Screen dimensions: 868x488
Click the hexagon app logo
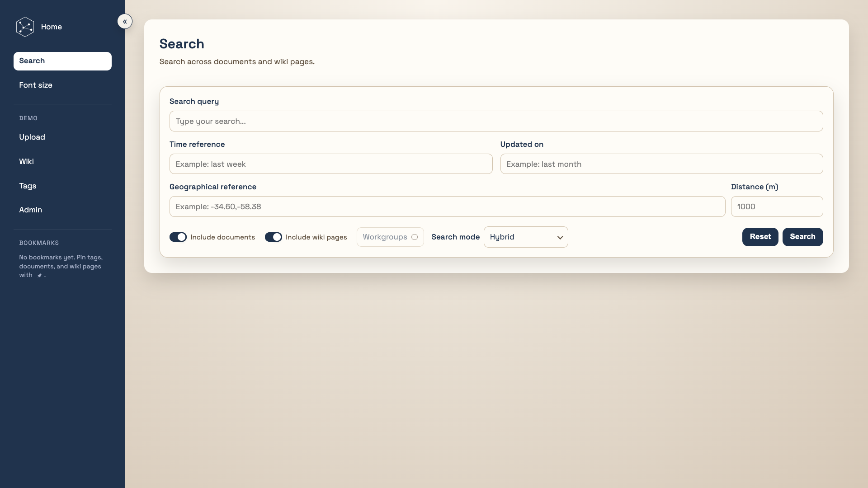[x=25, y=27]
